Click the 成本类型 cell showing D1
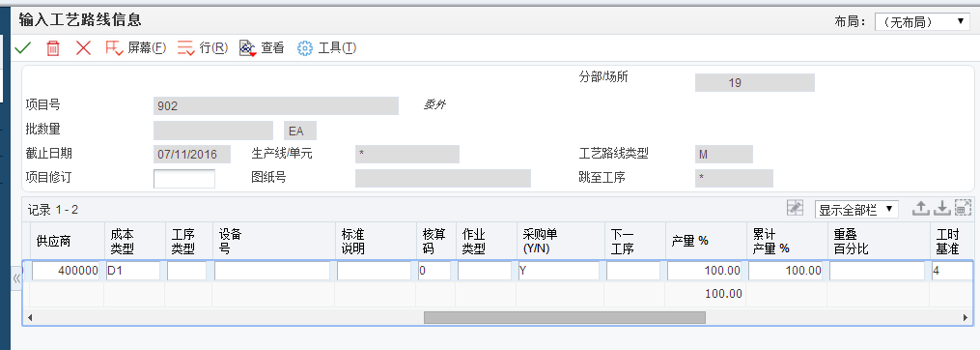980x350 pixels. click(132, 271)
